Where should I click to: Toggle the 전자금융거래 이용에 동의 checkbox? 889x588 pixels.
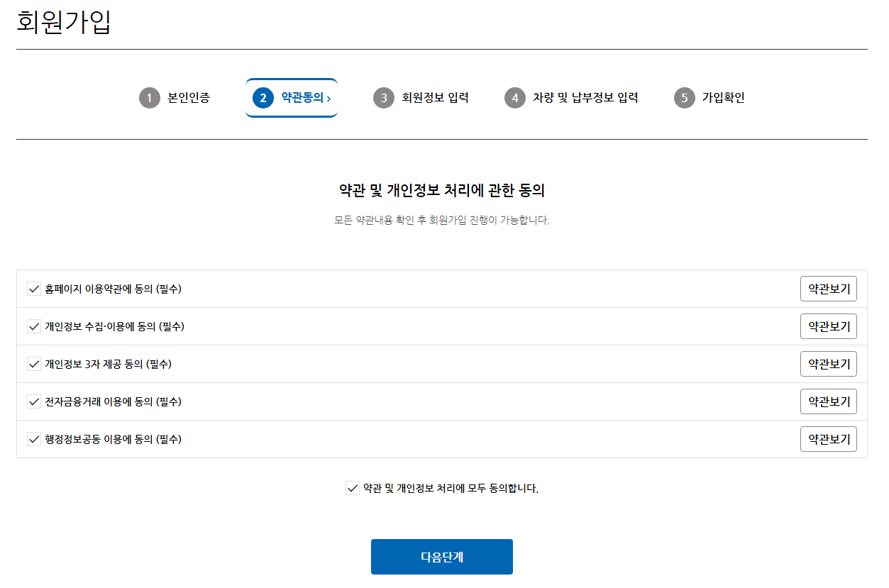tap(33, 401)
